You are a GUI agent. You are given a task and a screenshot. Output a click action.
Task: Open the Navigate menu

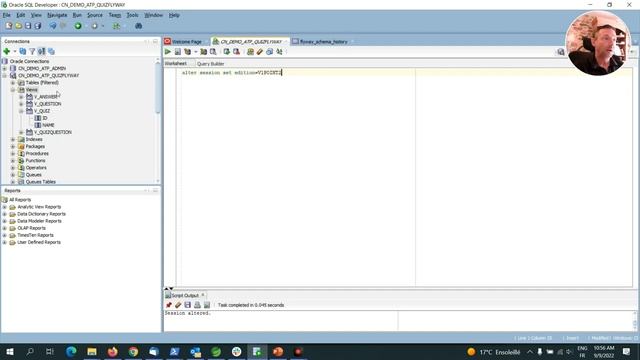point(57,15)
